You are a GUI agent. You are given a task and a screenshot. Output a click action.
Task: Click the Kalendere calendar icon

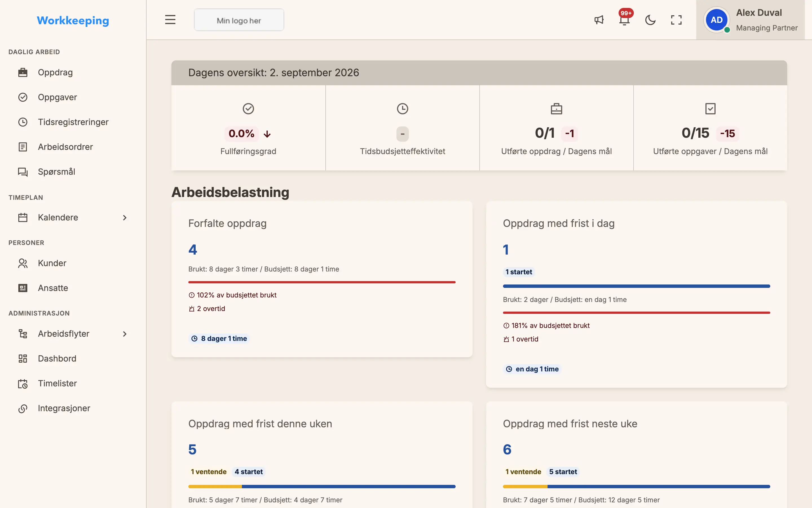pyautogui.click(x=23, y=217)
